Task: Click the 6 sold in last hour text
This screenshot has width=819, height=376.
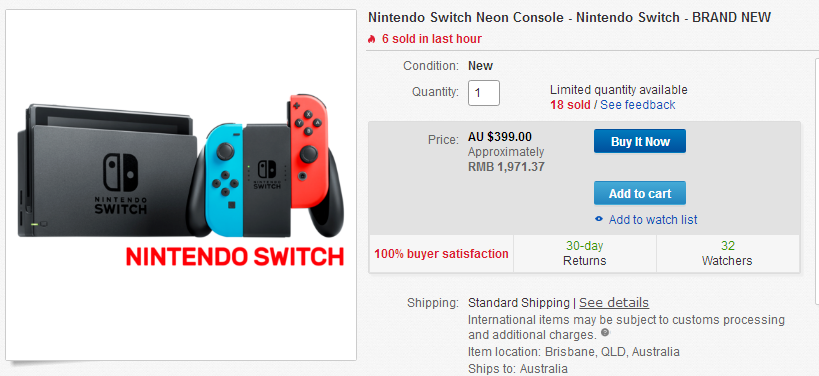Action: tap(432, 39)
